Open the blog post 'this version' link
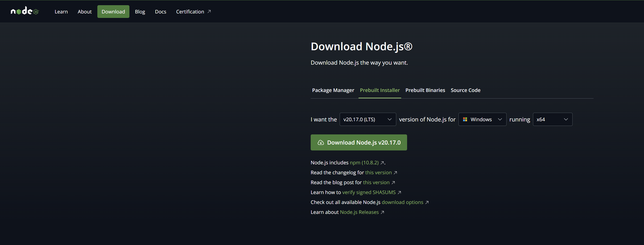The width and height of the screenshot is (644, 245). coord(376,183)
